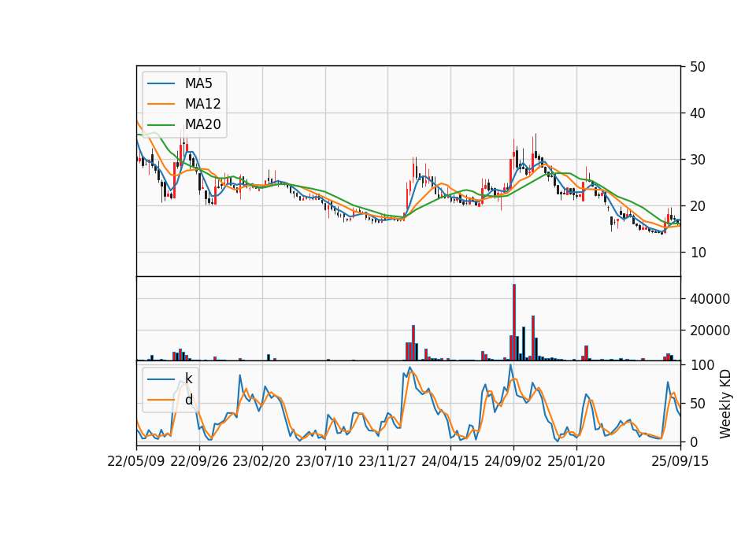Click the 24/09/02 date axis label

pos(513,461)
